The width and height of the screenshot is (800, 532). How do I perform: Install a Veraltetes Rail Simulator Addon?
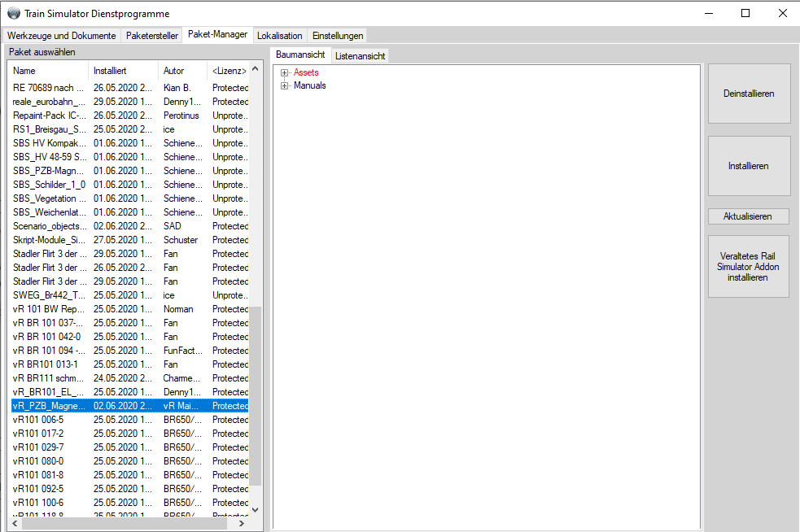748,267
